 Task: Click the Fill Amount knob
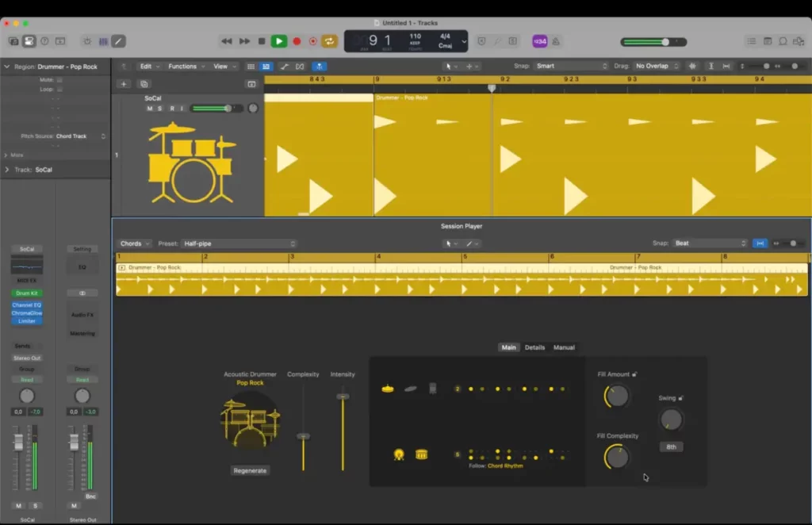[x=617, y=396]
